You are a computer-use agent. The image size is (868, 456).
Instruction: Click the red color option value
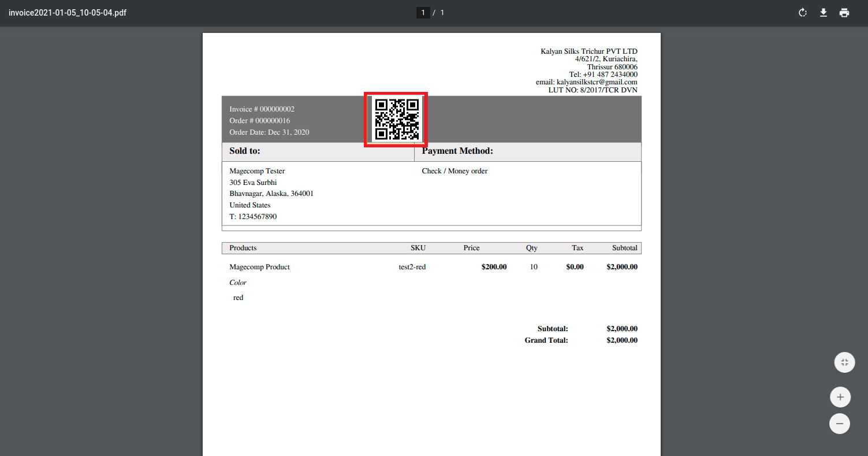tap(239, 298)
